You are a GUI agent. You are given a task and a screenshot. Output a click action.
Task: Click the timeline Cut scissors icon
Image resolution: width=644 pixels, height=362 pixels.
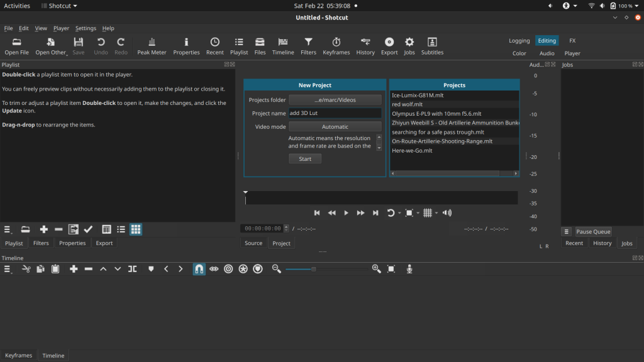click(x=26, y=269)
